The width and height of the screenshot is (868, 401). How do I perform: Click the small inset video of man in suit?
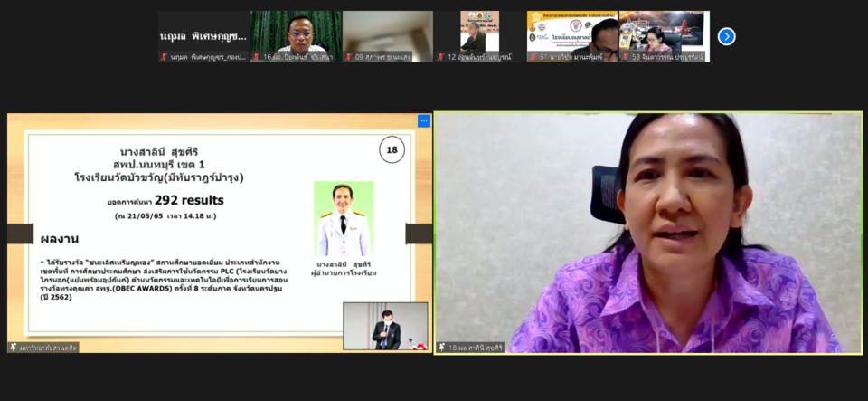(385, 326)
